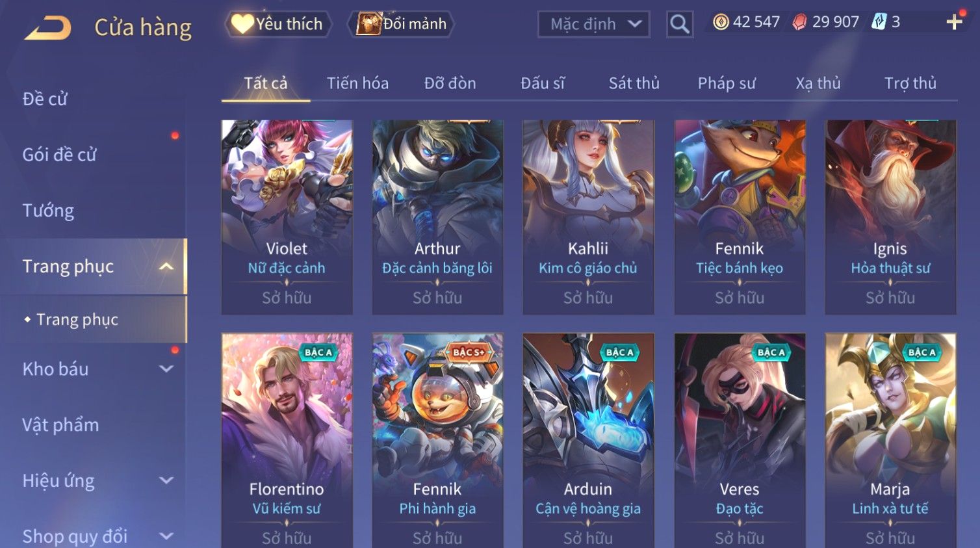Click the blue voucher currency icon
Viewport: 980px width, 548px height.
click(879, 22)
